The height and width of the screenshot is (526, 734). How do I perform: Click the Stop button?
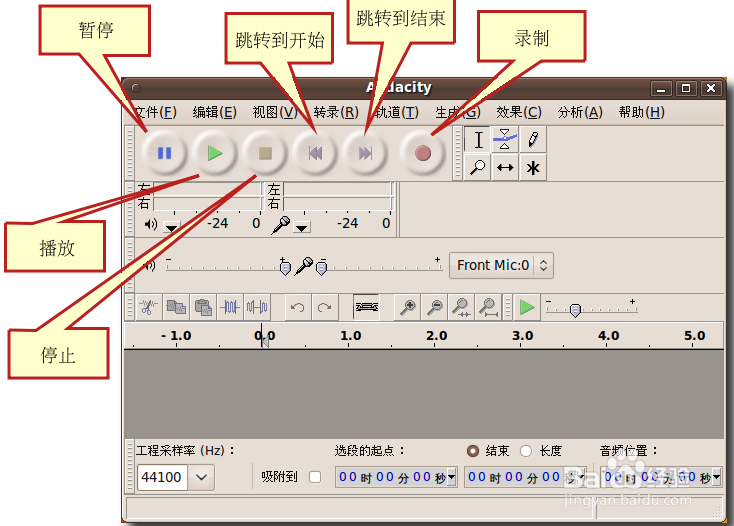pos(265,153)
